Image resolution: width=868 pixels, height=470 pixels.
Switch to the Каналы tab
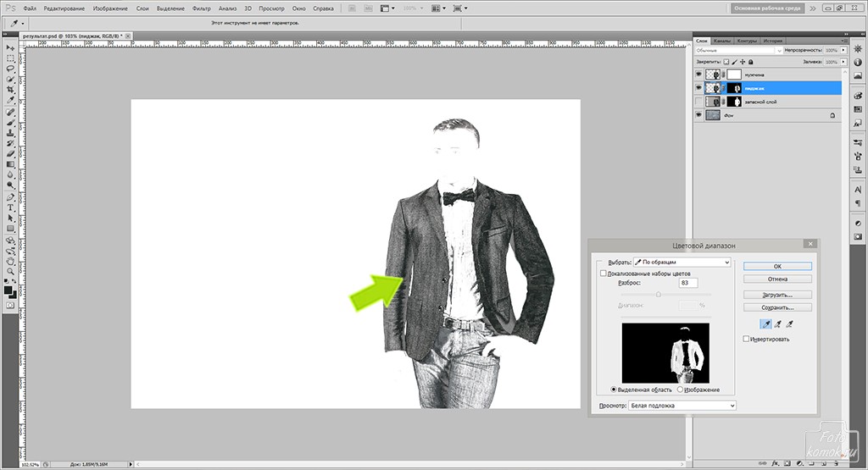(x=722, y=41)
